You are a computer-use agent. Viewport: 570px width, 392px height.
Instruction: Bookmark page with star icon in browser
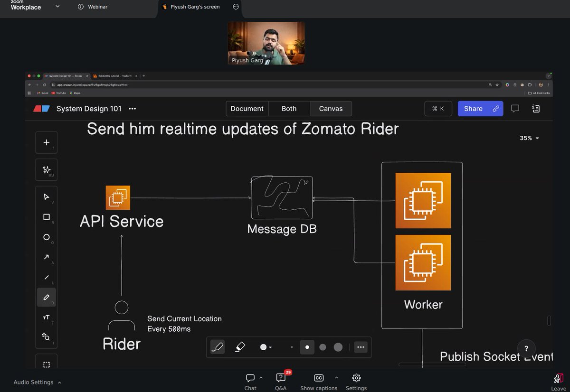click(x=497, y=84)
